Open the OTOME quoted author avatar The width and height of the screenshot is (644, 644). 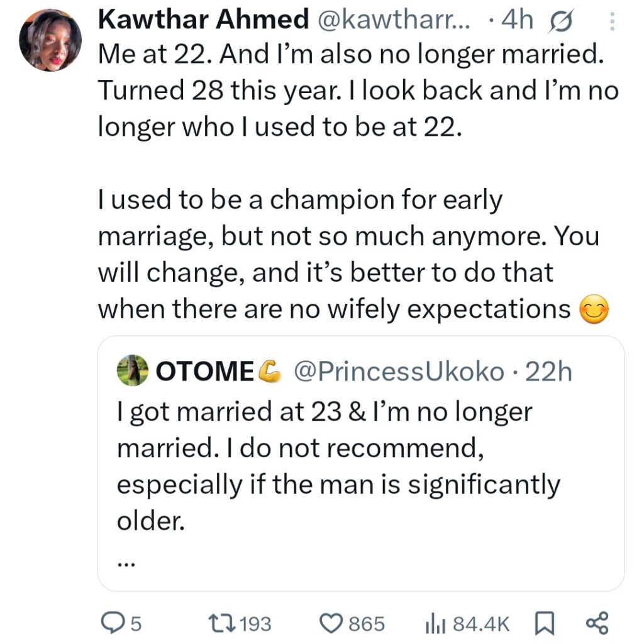pyautogui.click(x=133, y=370)
